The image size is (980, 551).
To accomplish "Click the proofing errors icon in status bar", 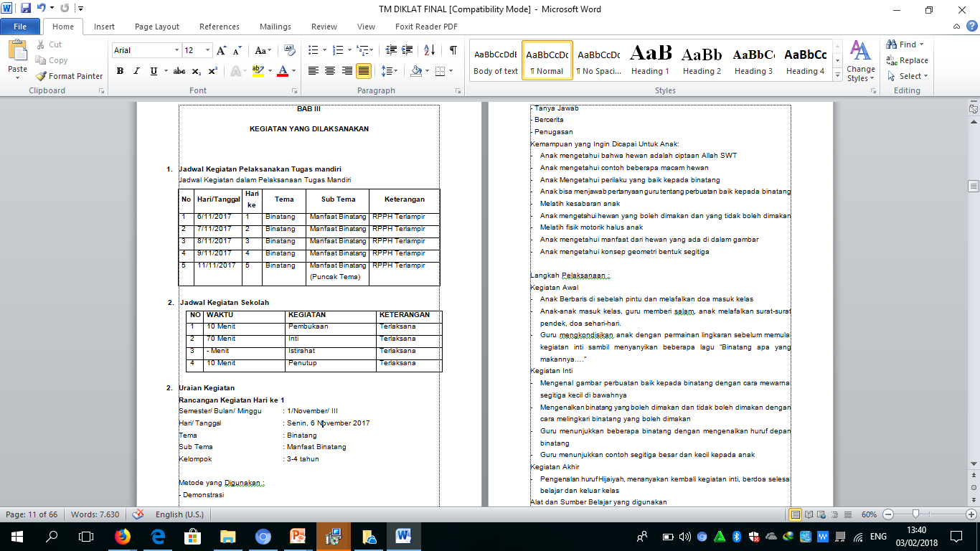I will click(138, 514).
